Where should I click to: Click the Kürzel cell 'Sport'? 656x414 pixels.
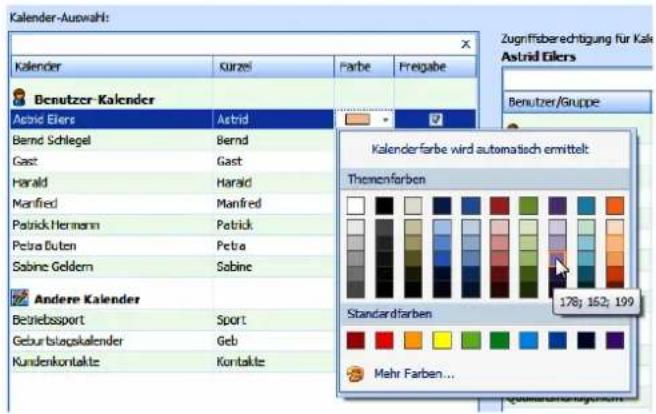coord(231,320)
